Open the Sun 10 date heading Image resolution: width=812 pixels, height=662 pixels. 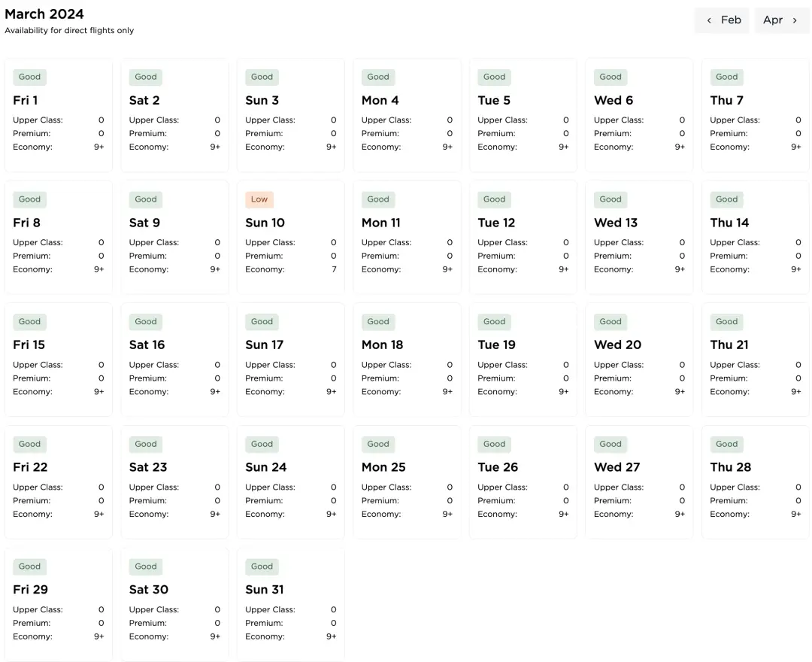265,223
